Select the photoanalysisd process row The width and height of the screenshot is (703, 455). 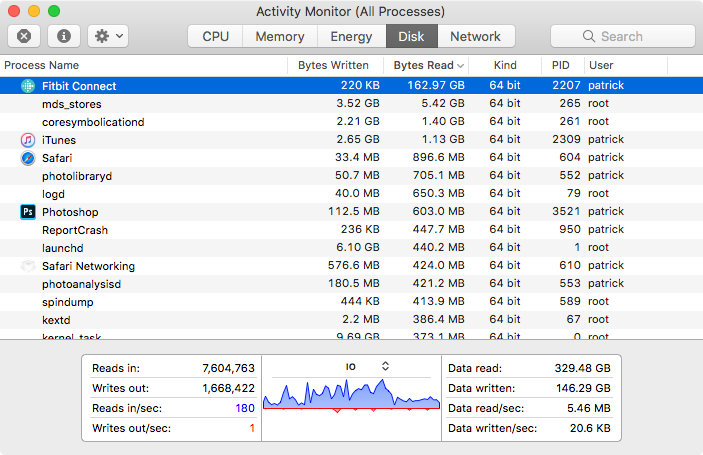(x=352, y=284)
